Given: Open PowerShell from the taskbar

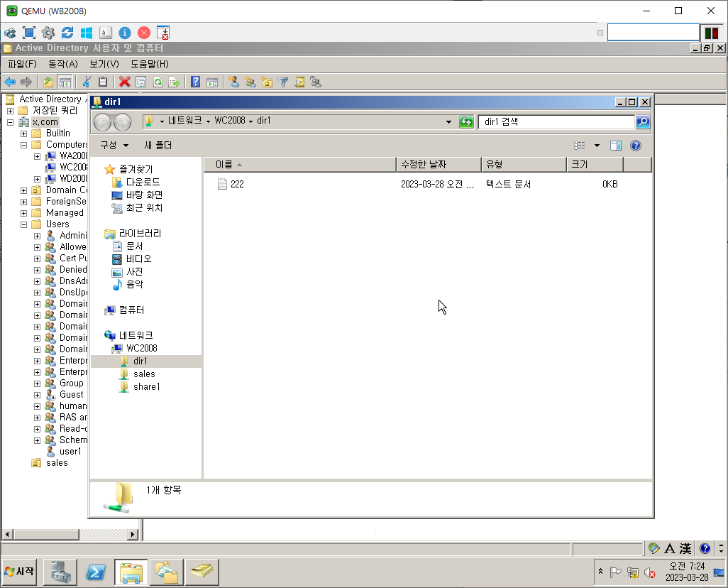Looking at the screenshot, I should pyautogui.click(x=96, y=572).
